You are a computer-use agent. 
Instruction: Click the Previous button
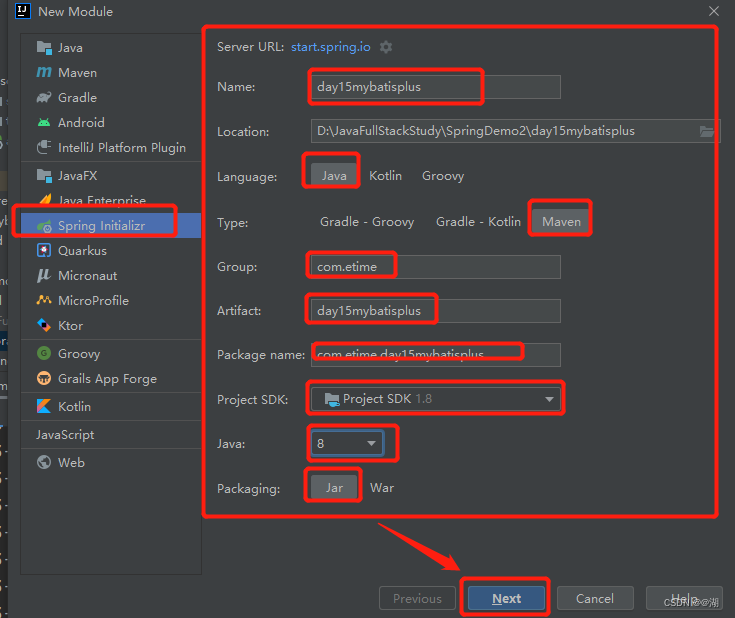(x=417, y=598)
